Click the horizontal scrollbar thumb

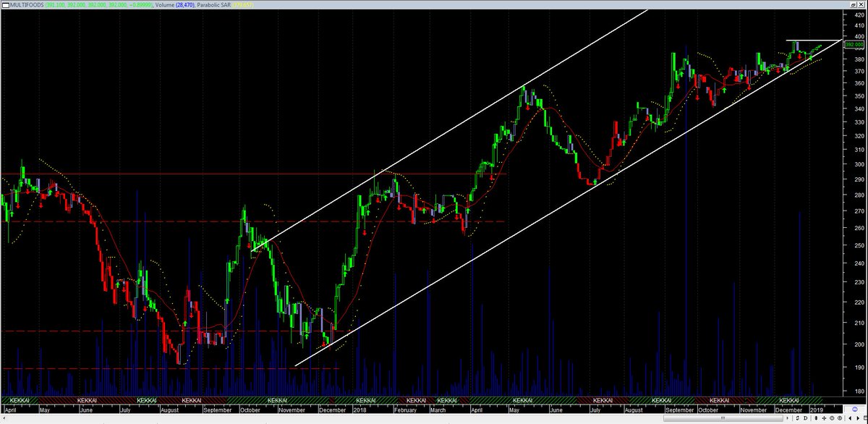click(x=723, y=418)
